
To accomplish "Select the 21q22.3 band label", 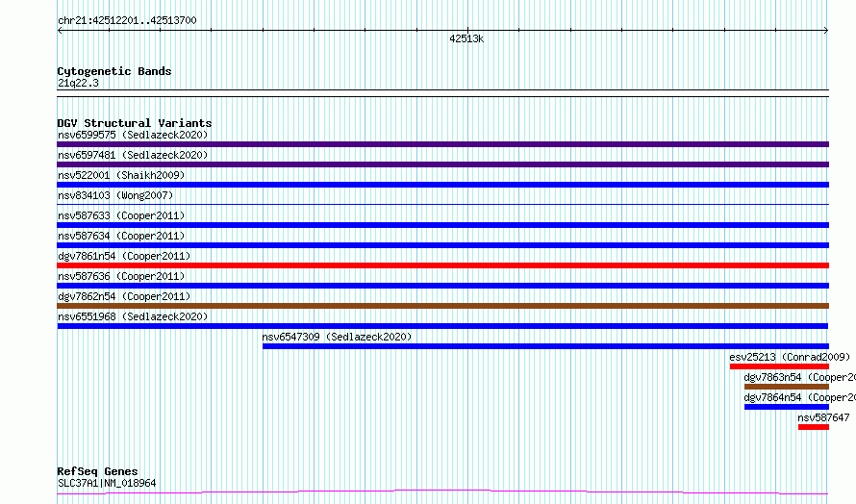I will point(78,83).
